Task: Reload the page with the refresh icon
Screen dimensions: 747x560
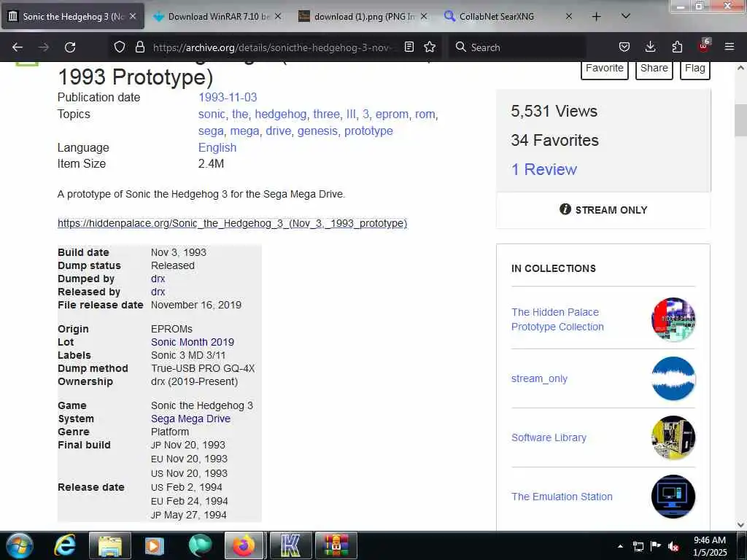Action: (x=70, y=47)
